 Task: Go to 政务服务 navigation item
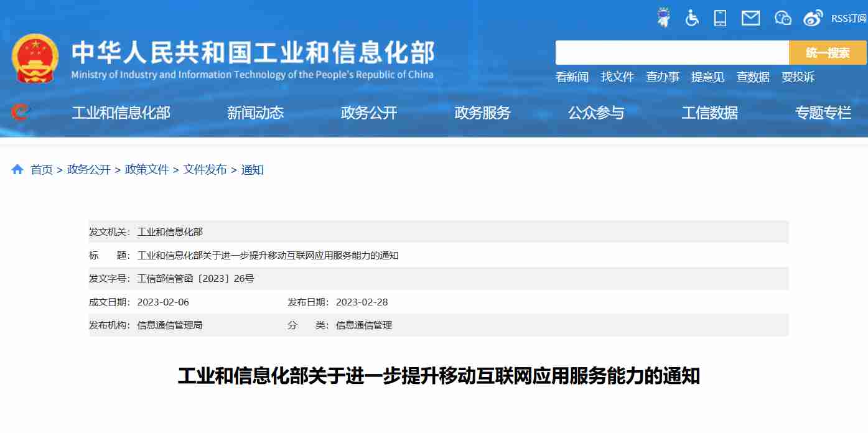pyautogui.click(x=482, y=113)
